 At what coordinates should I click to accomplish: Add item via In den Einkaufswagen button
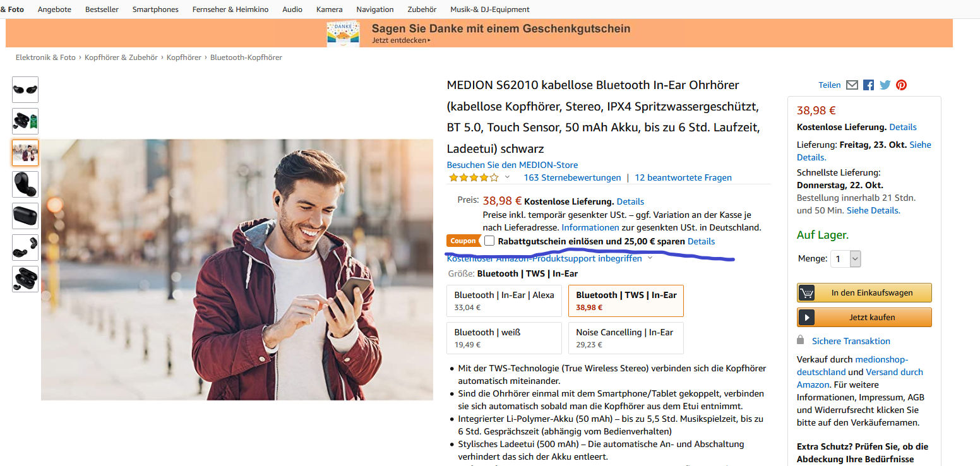coord(863,293)
